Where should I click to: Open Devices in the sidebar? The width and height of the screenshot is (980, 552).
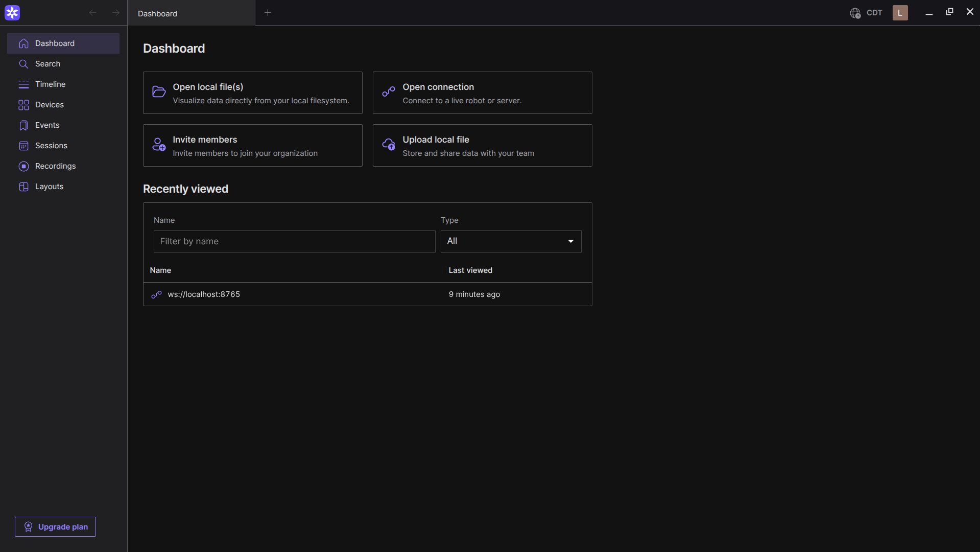coord(63,105)
